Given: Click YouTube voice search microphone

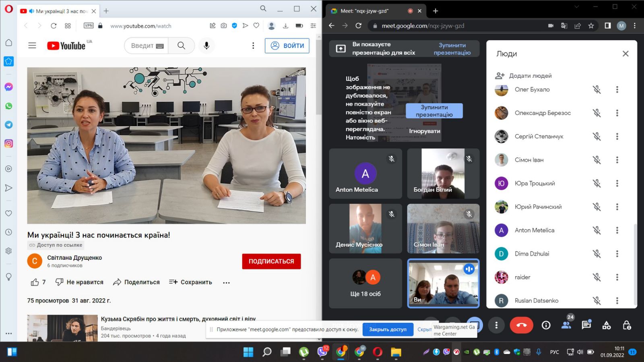Looking at the screenshot, I should [206, 46].
